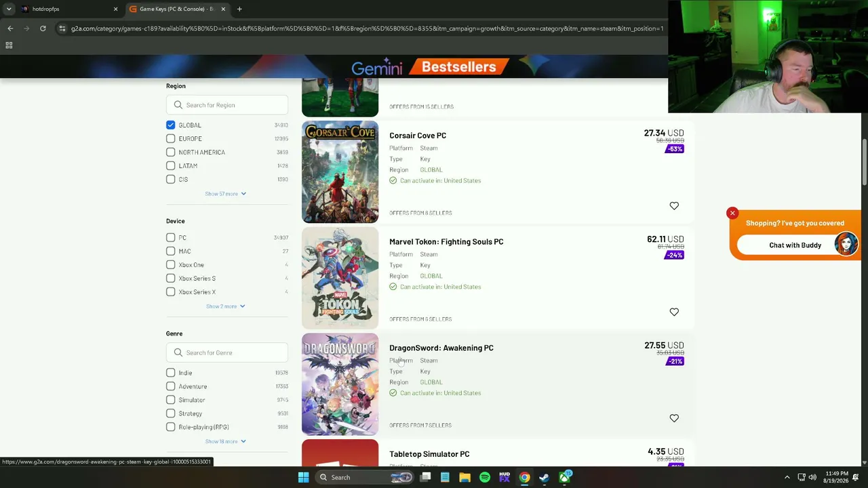
Task: Open File Explorer from the taskbar
Action: (465, 477)
